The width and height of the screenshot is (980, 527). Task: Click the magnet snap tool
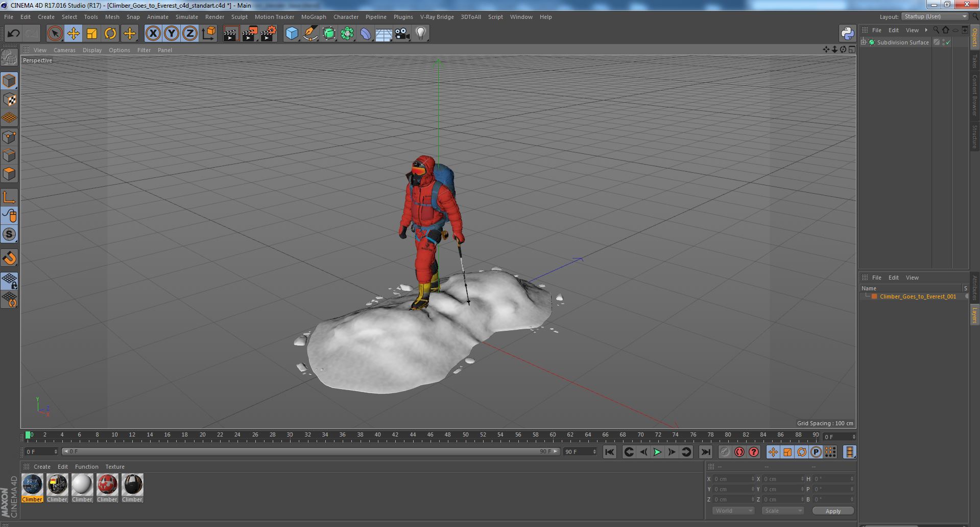(9, 258)
